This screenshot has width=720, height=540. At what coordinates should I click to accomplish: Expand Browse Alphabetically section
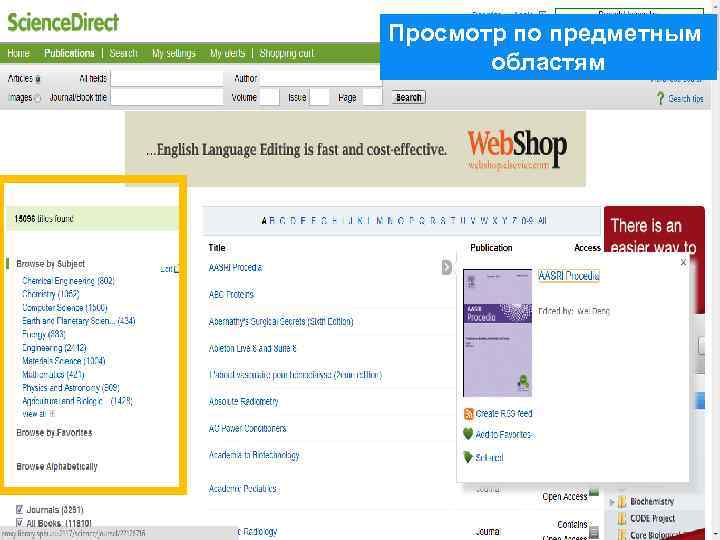point(57,467)
